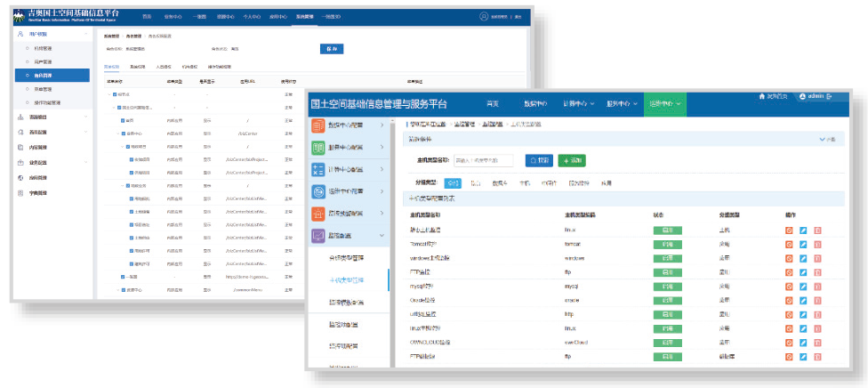868x388 pixels.
Task: Collapse the 监控配置 sidebar section
Action: coord(382,236)
